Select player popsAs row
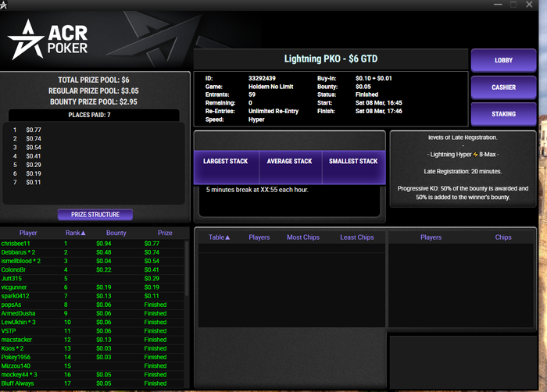 coord(92,305)
